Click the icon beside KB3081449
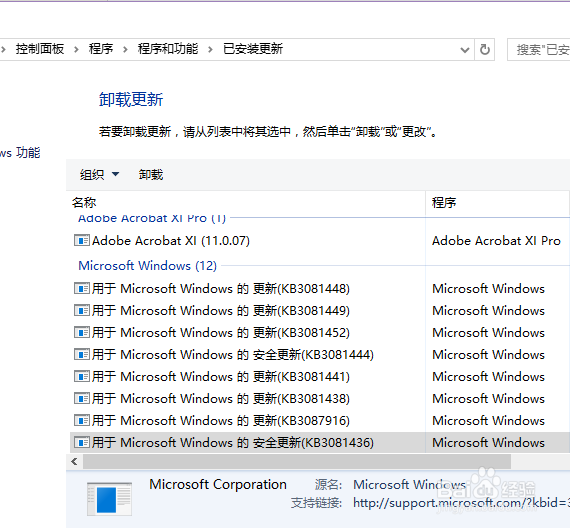 tap(82, 310)
